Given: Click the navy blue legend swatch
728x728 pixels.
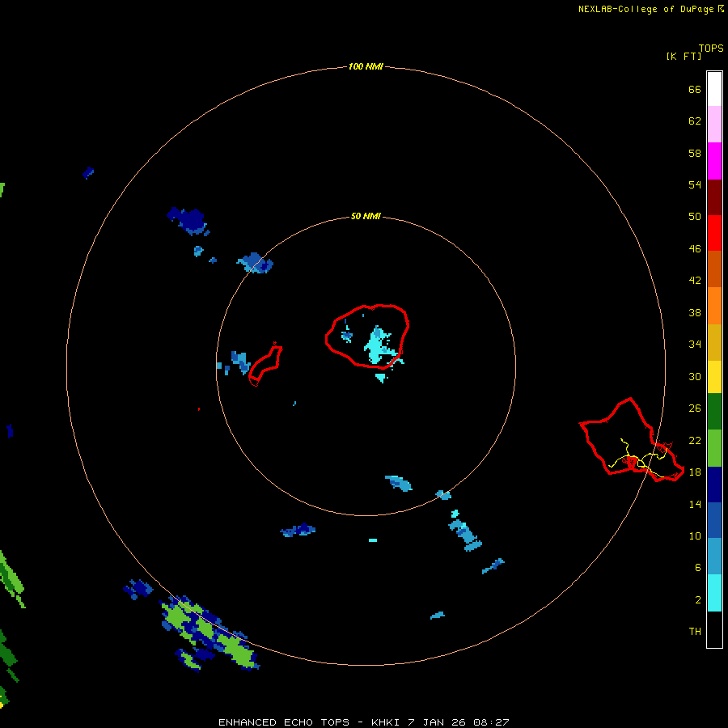Looking at the screenshot, I should [714, 485].
